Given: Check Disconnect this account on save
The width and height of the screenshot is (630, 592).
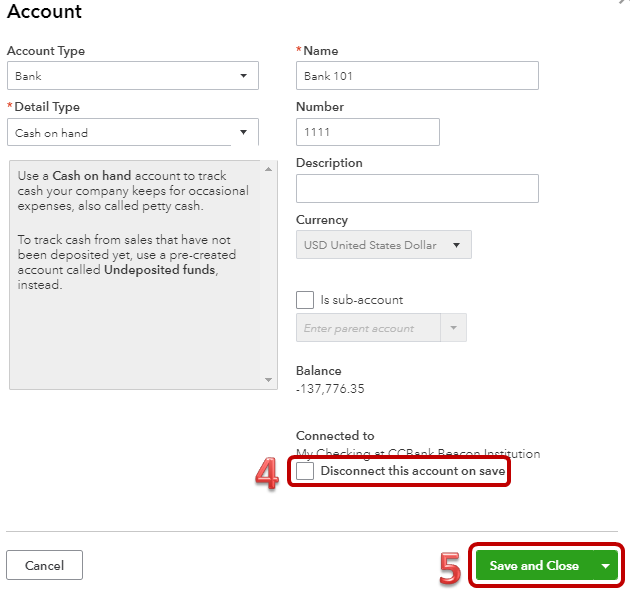Looking at the screenshot, I should tap(305, 471).
